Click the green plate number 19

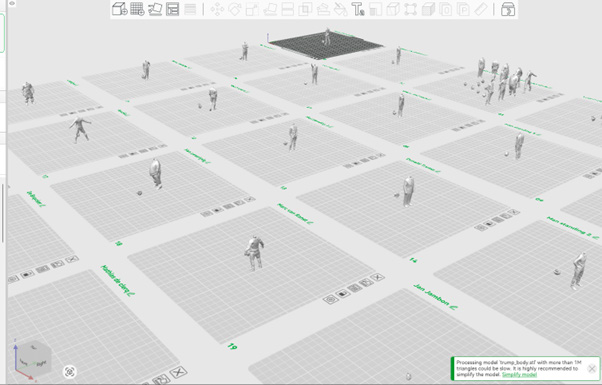click(232, 346)
